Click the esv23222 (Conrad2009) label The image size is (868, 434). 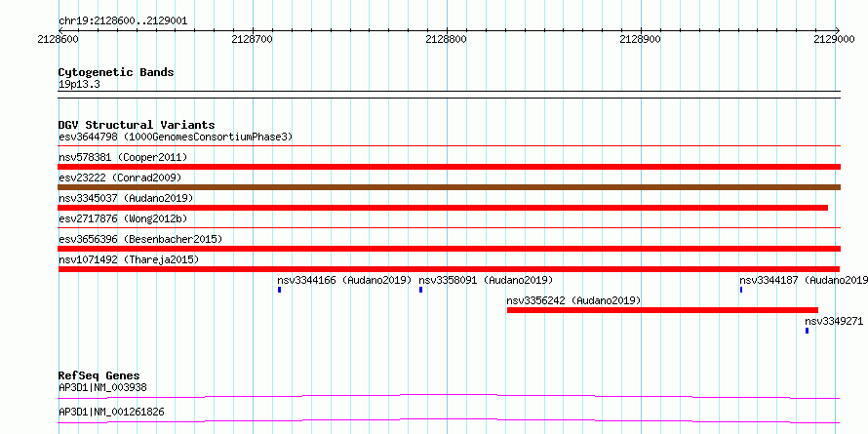(x=120, y=178)
